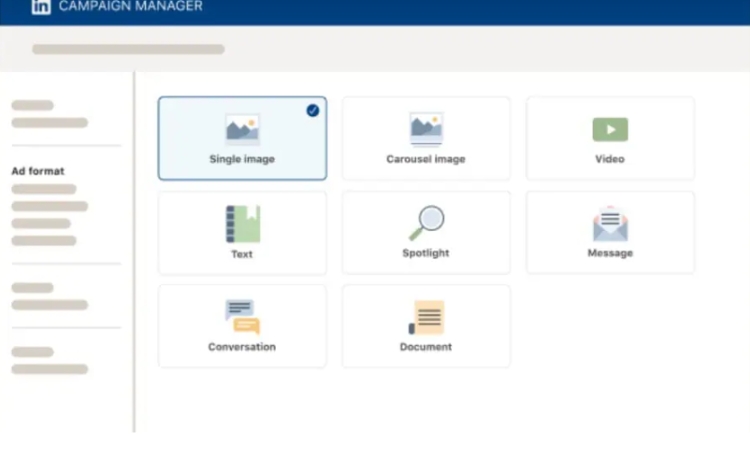Screen dimensions: 750x450
Task: Click the Campaign Manager header title
Action: pos(130,7)
